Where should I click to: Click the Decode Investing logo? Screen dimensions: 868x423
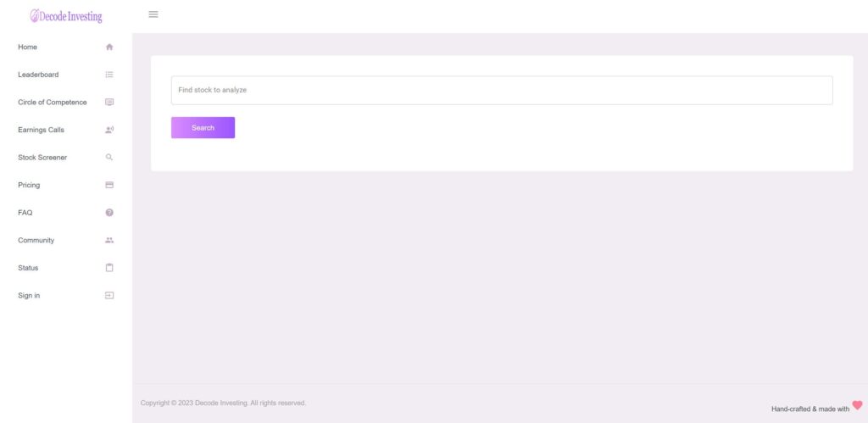[65, 16]
